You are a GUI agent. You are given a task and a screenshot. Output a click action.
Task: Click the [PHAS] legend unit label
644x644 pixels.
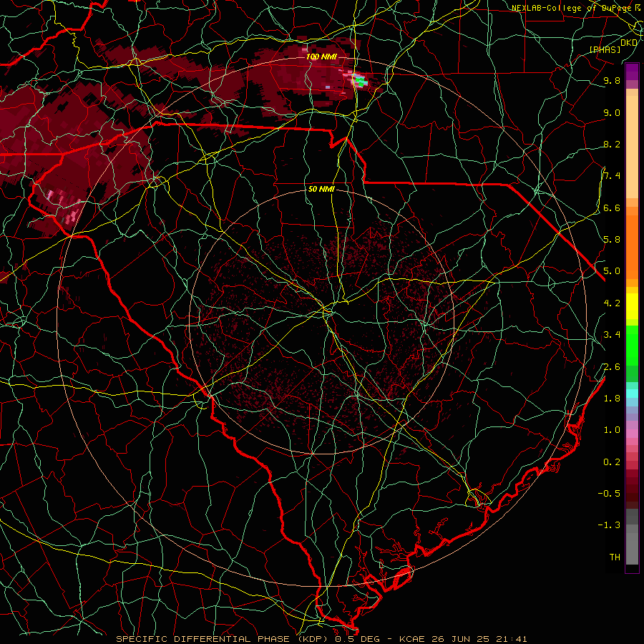coord(605,49)
